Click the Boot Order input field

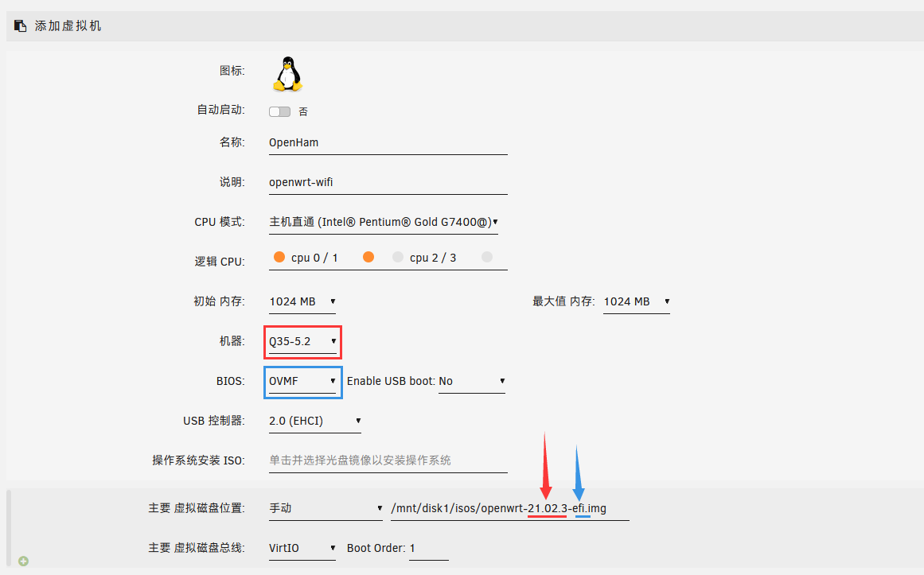[428, 548]
